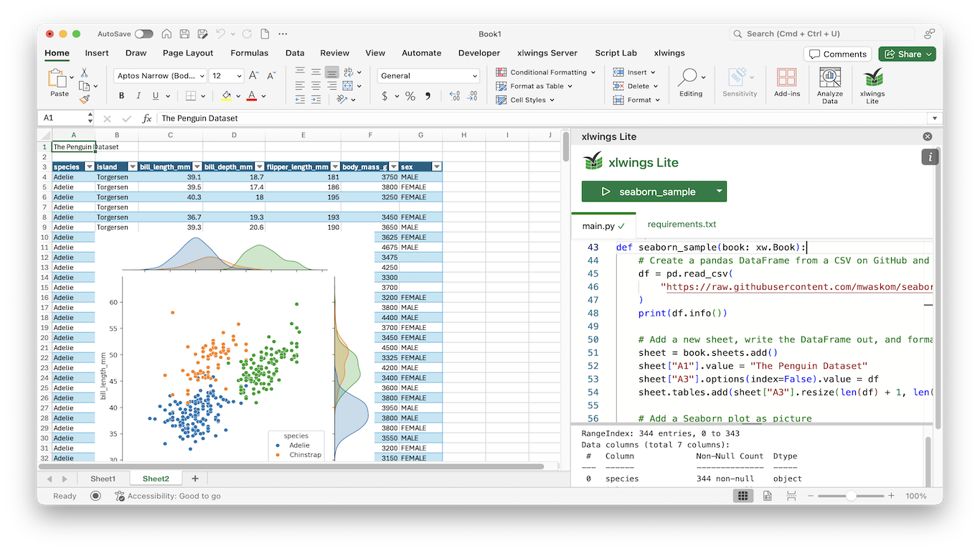Click the macro record icon in status bar
Viewport: 980px width, 551px height.
(x=95, y=496)
